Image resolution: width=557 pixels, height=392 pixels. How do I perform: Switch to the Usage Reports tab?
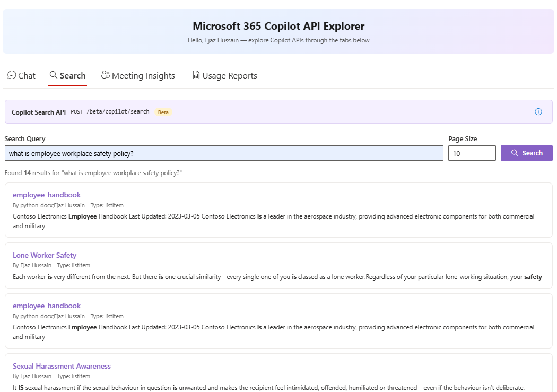224,75
